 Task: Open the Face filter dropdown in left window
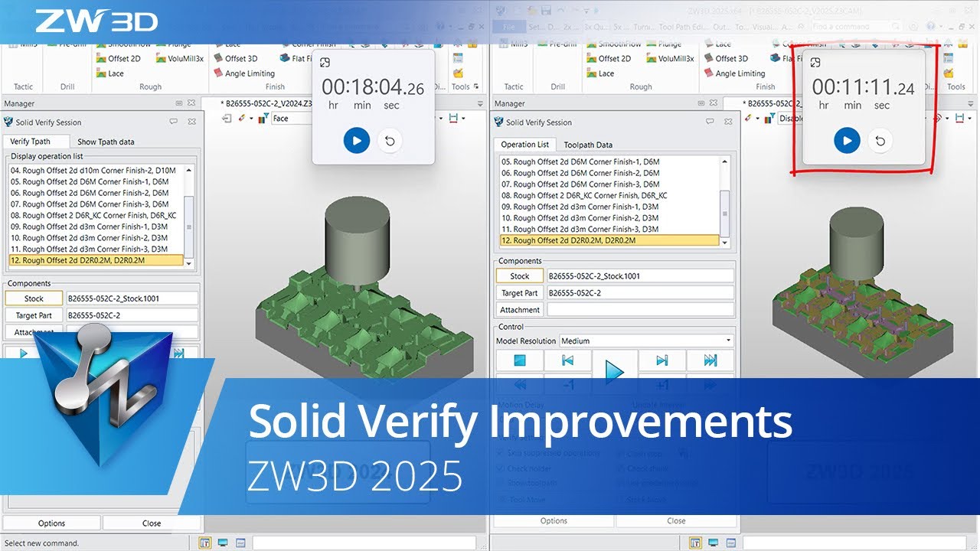[292, 119]
